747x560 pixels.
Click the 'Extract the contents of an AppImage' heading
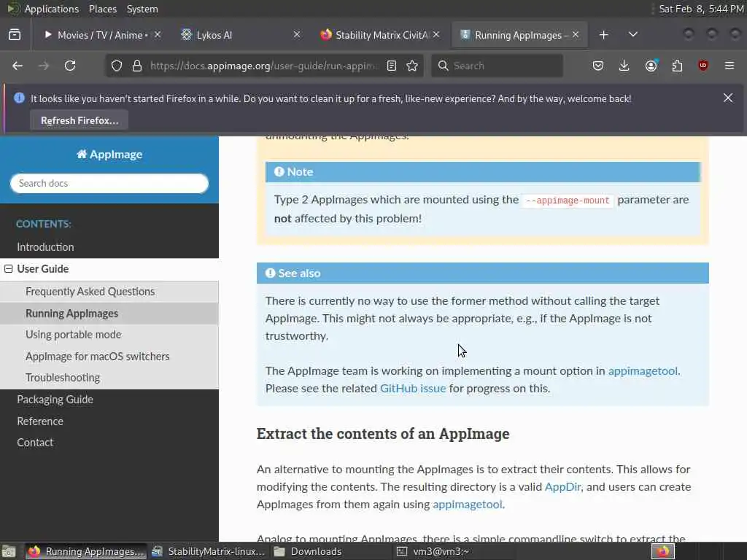[x=383, y=434]
